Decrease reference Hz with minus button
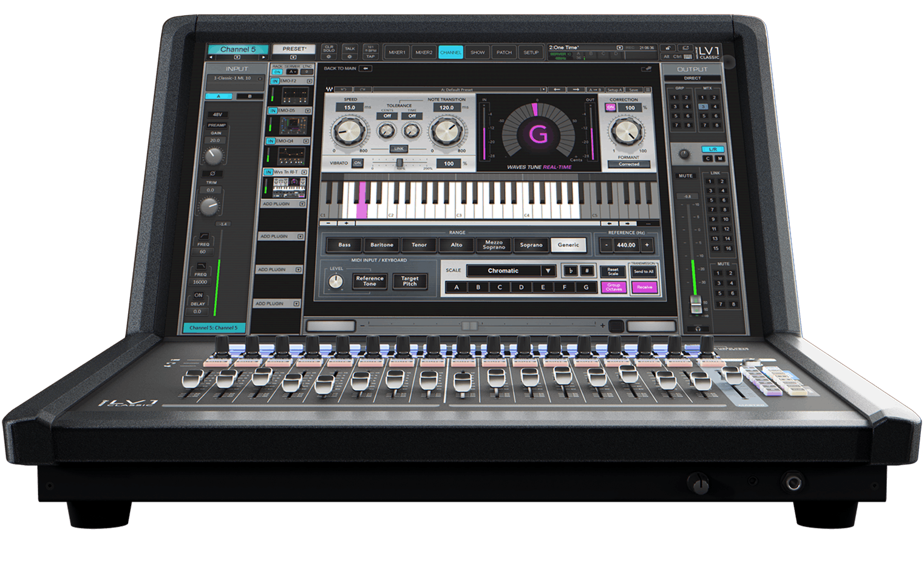 606,245
